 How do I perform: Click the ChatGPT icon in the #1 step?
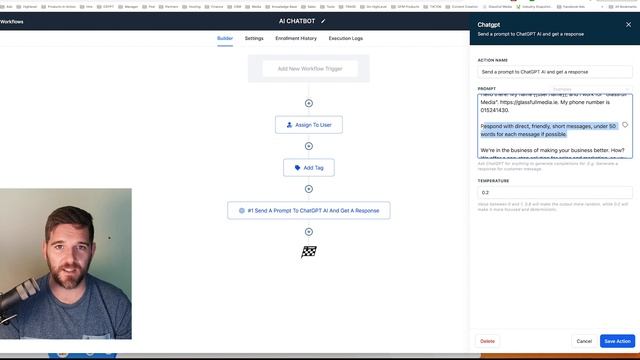point(242,211)
